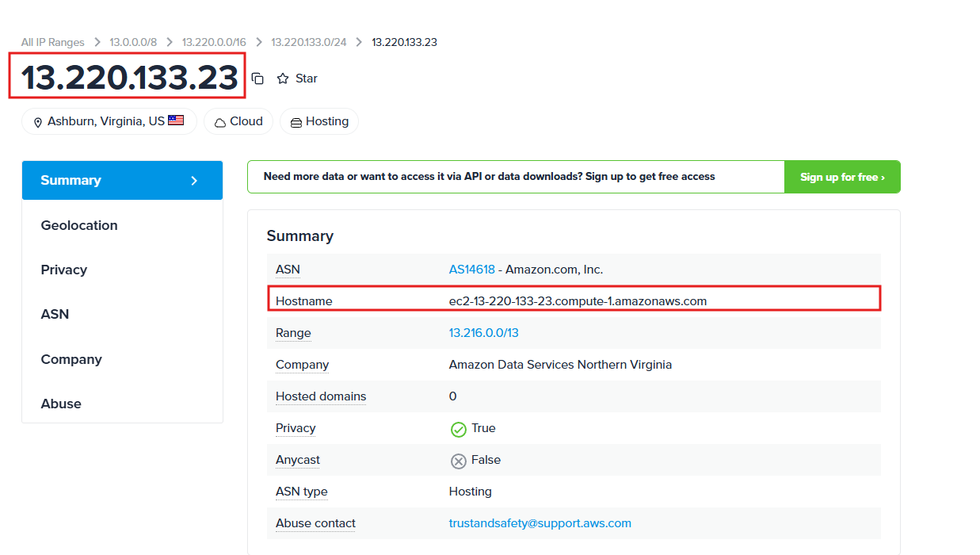Click the Star icon to bookmark IP
Image resolution: width=980 pixels, height=555 pixels.
pyautogui.click(x=283, y=78)
